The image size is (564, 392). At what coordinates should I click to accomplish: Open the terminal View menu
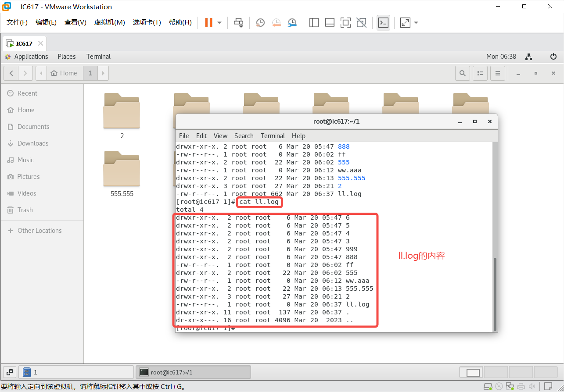(220, 136)
